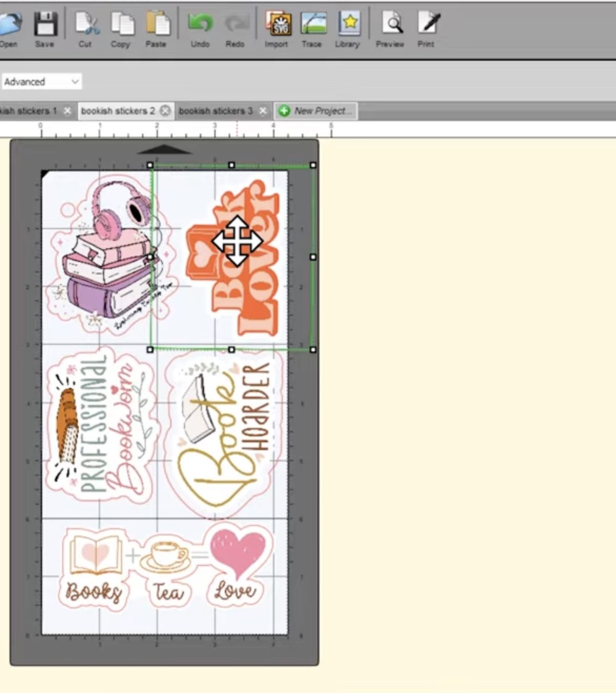Switch to bookish stickers 3 tab
This screenshot has width=616, height=693.
(x=216, y=111)
